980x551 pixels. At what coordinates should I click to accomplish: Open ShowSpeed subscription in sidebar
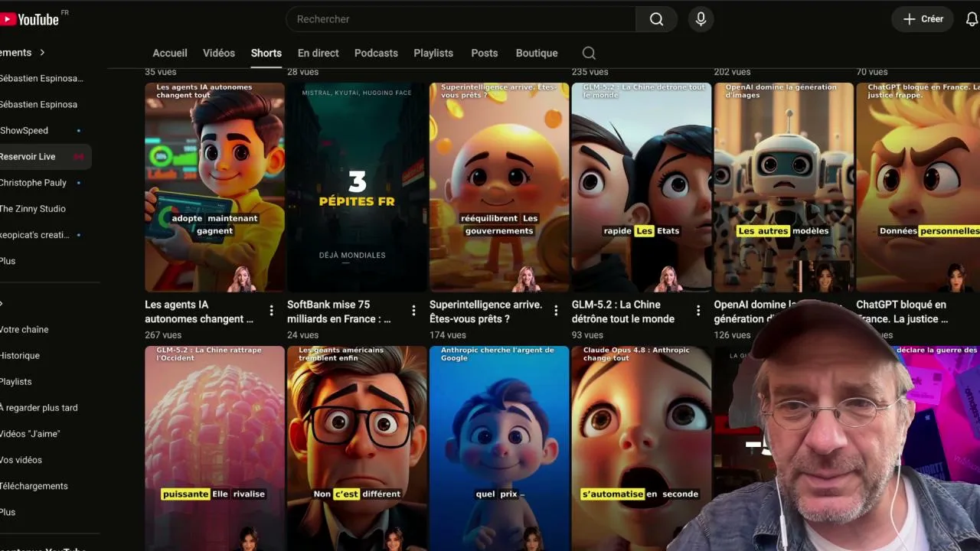(x=42, y=130)
